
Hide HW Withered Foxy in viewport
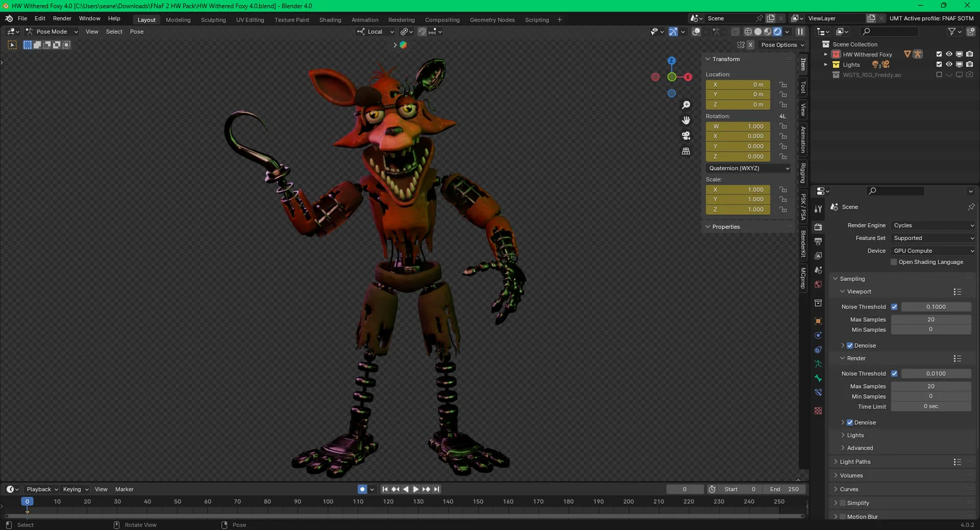(949, 54)
